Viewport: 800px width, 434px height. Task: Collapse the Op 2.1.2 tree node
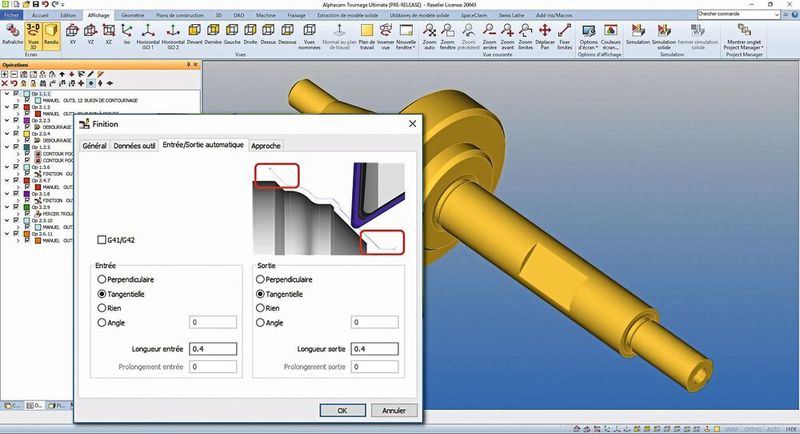pos(7,107)
